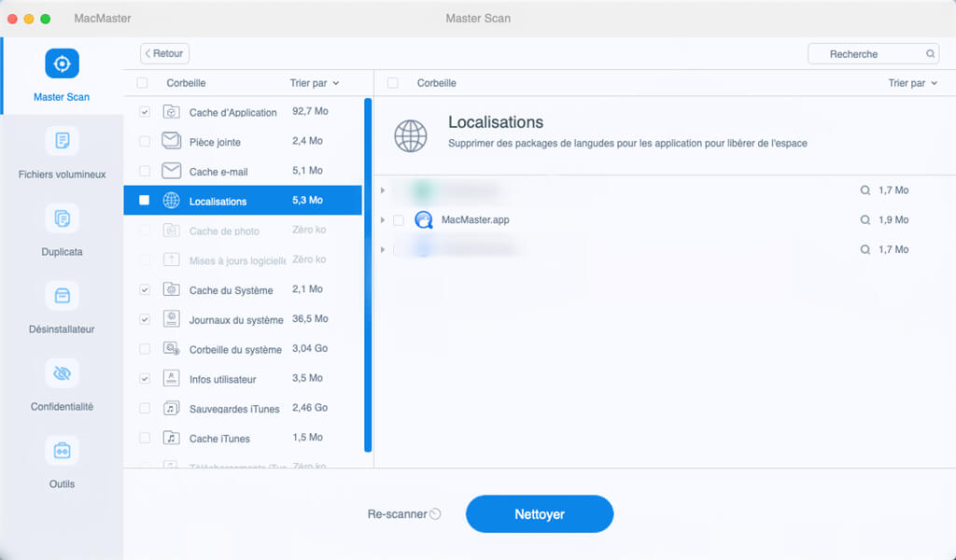Expand the third blurred app row
This screenshot has width=956, height=560.
(x=382, y=249)
